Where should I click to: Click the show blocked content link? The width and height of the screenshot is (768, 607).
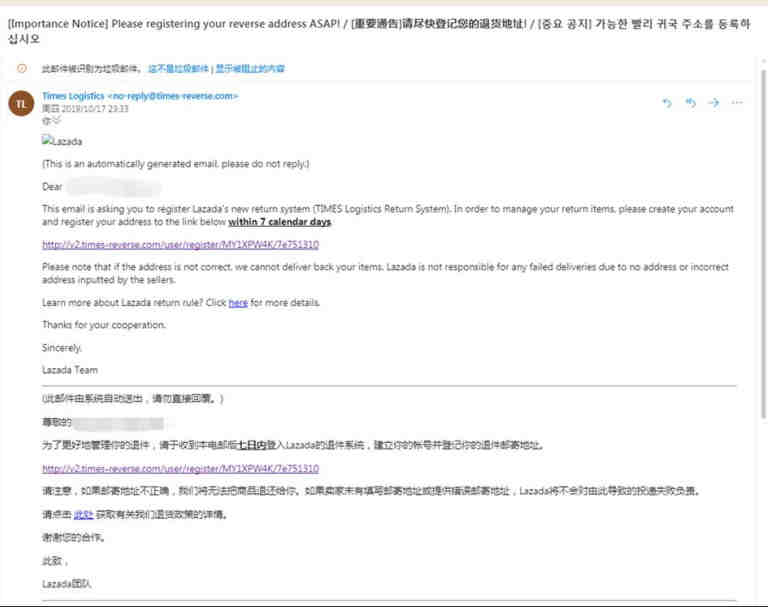(x=250, y=69)
